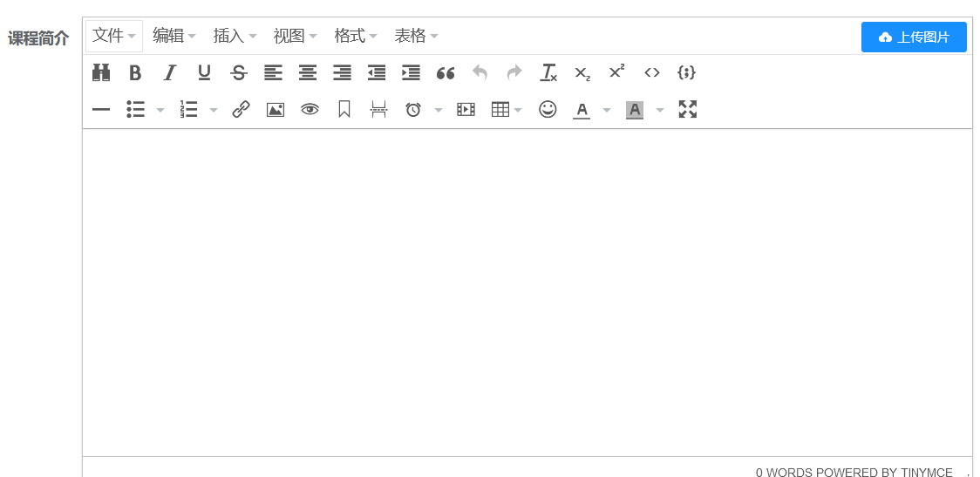Insert a horizontal line
Screen dimensions: 980x477
(100, 110)
